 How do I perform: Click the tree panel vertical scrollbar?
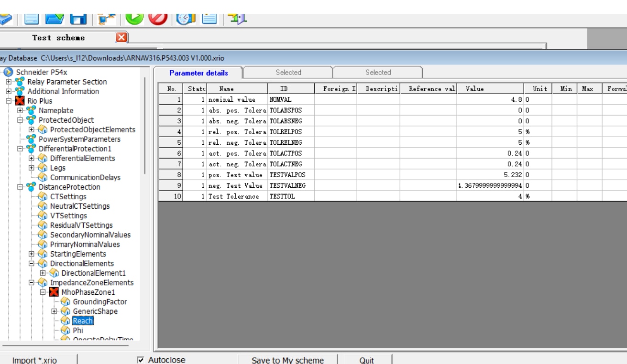[x=145, y=126]
